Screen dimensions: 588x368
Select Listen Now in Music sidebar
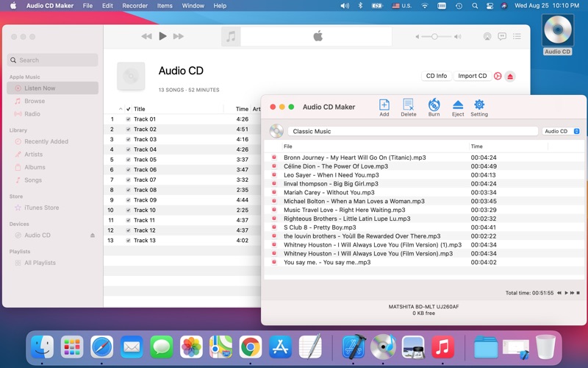point(52,88)
